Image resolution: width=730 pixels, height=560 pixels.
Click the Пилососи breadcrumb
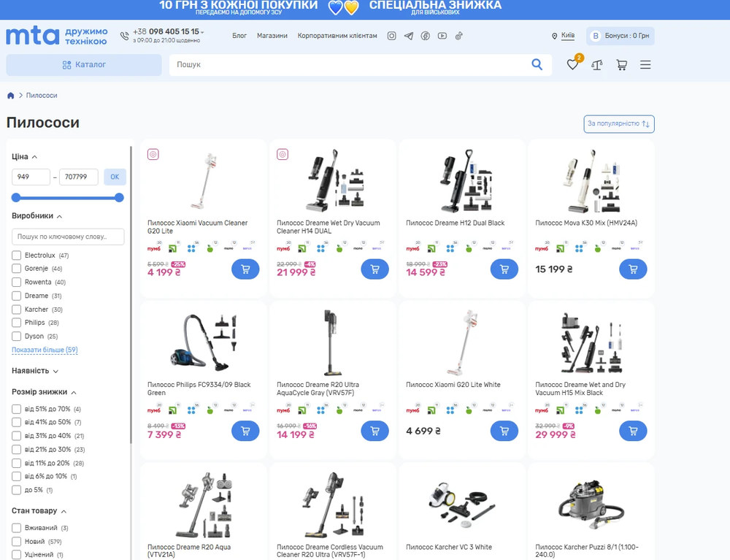42,96
